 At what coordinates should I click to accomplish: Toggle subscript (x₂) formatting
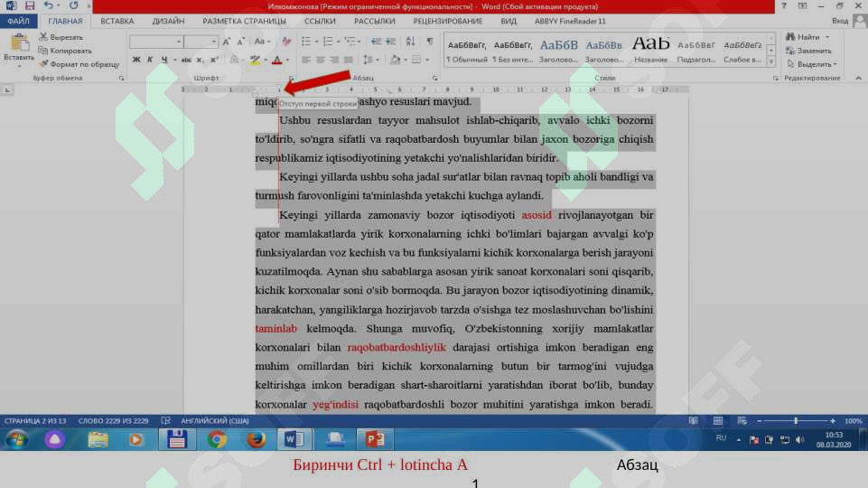tap(201, 60)
